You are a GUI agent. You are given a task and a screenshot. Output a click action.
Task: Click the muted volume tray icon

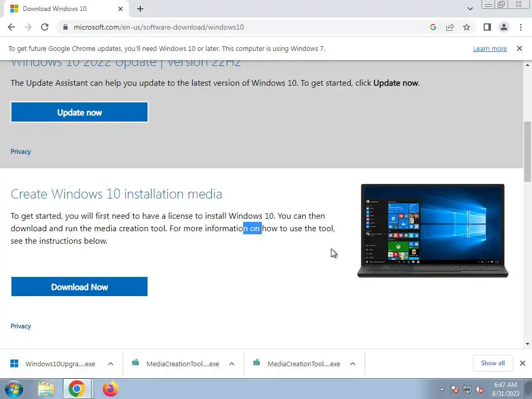coord(480,389)
